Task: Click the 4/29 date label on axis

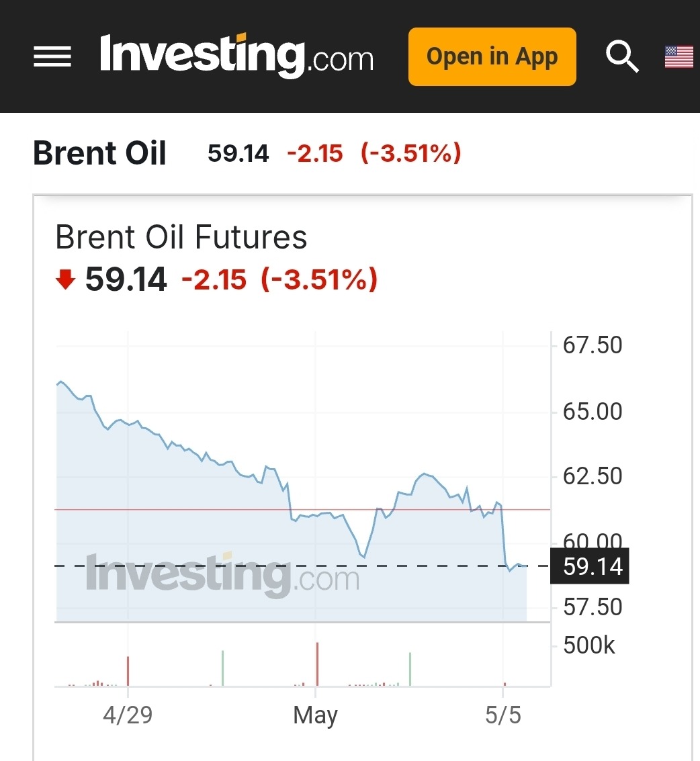Action: pos(128,715)
